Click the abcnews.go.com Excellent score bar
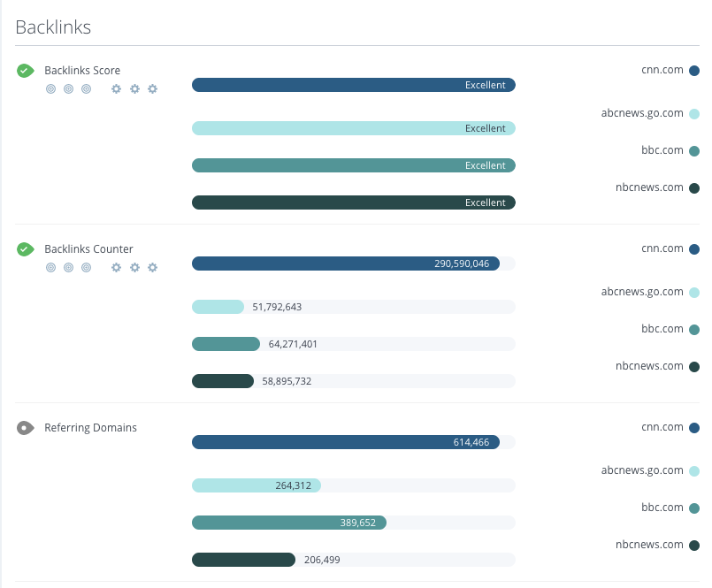The height and width of the screenshot is (588, 712). [353, 128]
